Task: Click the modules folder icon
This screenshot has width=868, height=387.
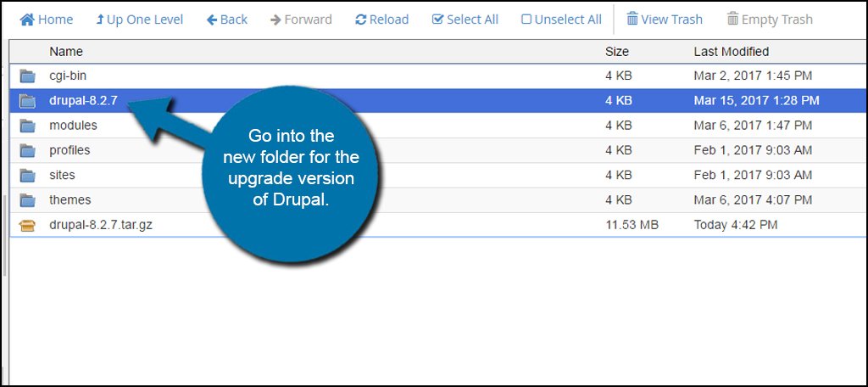Action: tap(27, 126)
